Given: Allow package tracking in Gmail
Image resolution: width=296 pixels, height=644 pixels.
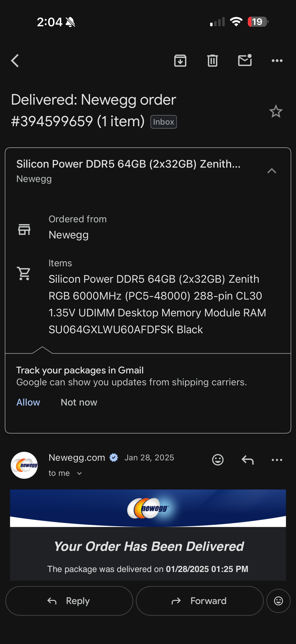Looking at the screenshot, I should (x=28, y=402).
